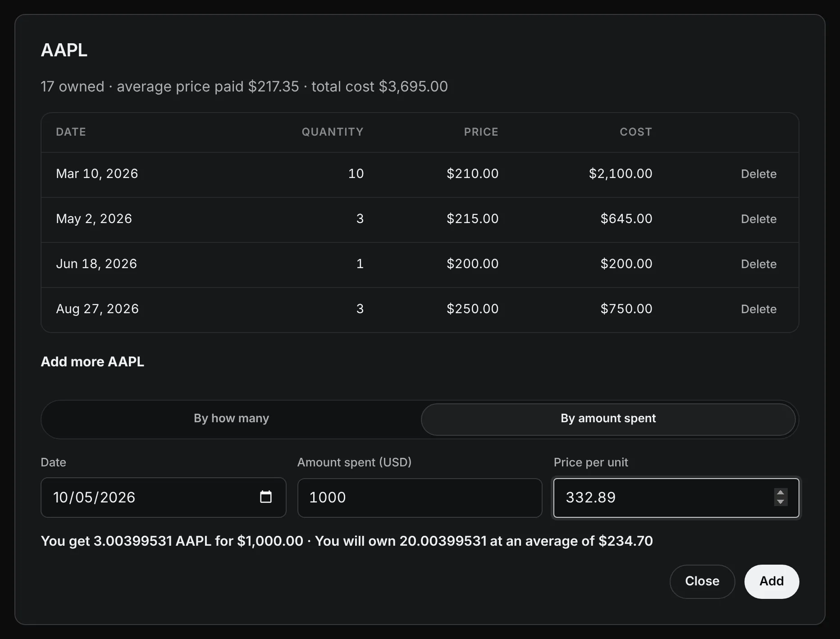Click the Amount spent (USD) field
The image size is (840, 639).
coord(420,498)
